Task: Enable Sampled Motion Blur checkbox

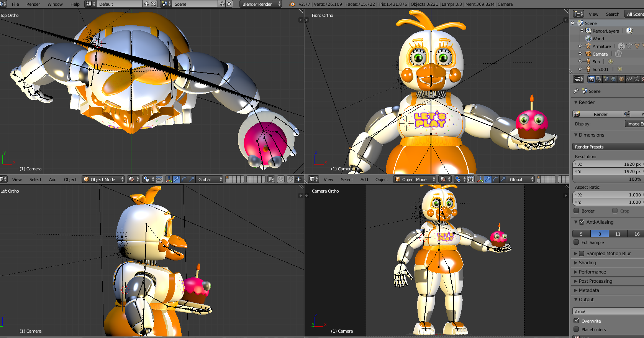Action: point(582,253)
